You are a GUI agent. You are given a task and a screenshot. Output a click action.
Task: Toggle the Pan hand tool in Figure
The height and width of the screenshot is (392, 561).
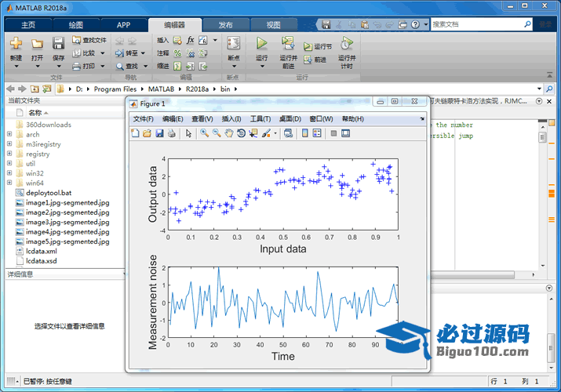[x=229, y=133]
